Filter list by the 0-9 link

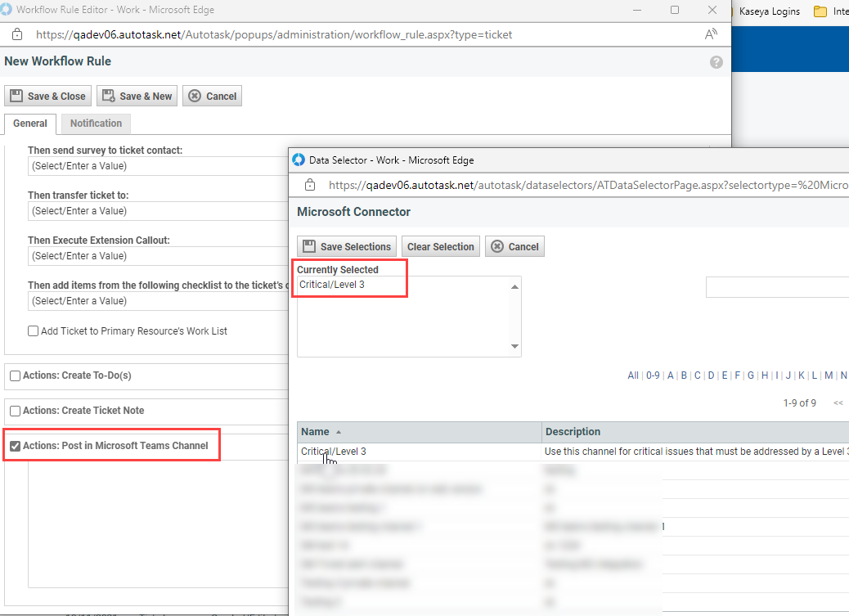(x=653, y=375)
